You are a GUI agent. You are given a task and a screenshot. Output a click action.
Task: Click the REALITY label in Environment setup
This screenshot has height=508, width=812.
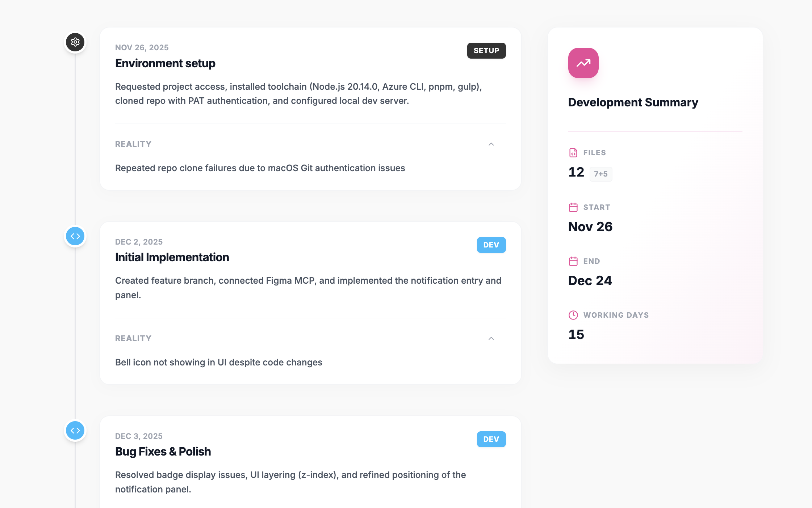(x=133, y=144)
